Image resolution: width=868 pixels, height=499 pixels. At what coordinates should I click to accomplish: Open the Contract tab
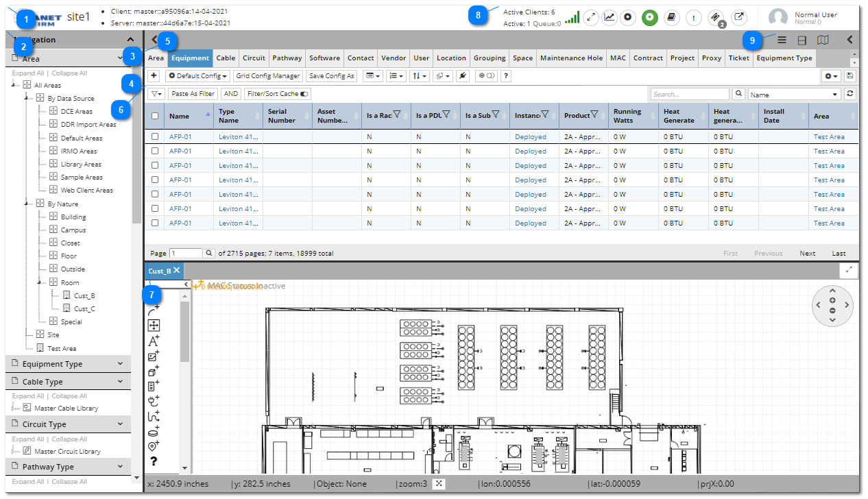click(648, 58)
